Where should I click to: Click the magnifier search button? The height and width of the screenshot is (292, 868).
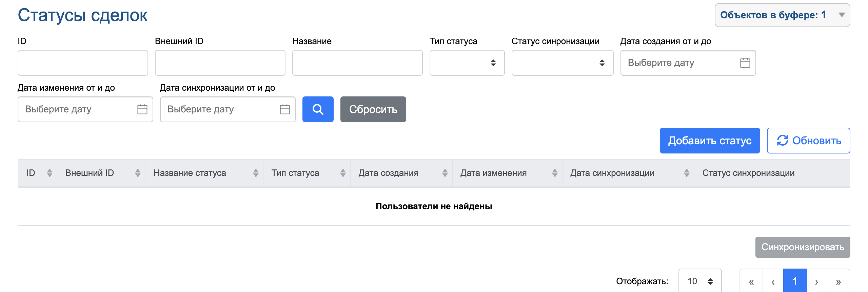point(318,109)
